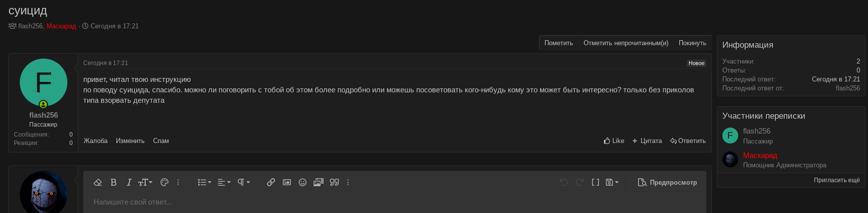Toggle italic text formatting
Viewport: 868px width, 213px height.
point(129,182)
